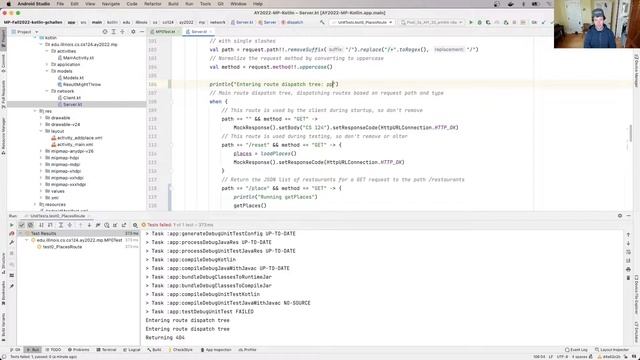
Task: Open the CheckStyle tool window tab
Action: (180, 350)
